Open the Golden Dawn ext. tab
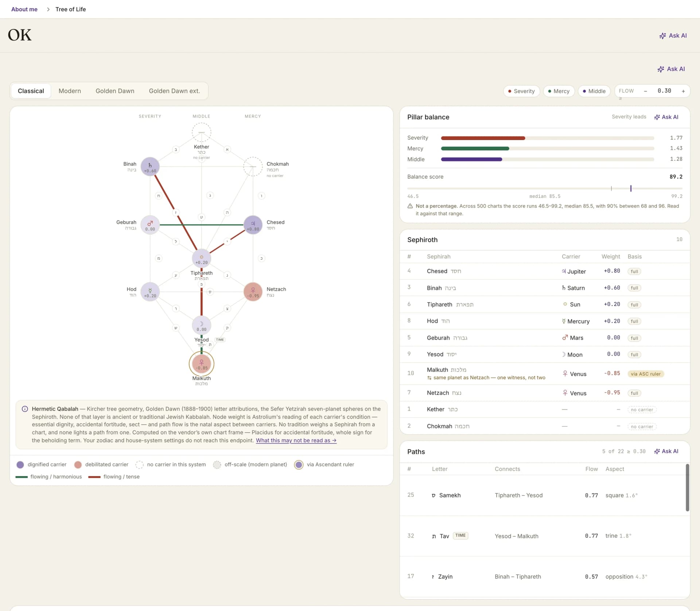 click(174, 91)
